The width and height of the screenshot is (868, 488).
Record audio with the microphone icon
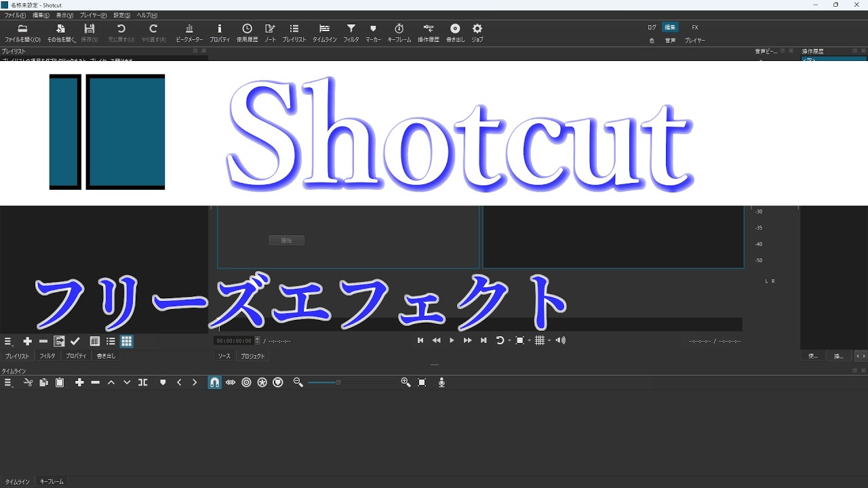pyautogui.click(x=441, y=382)
